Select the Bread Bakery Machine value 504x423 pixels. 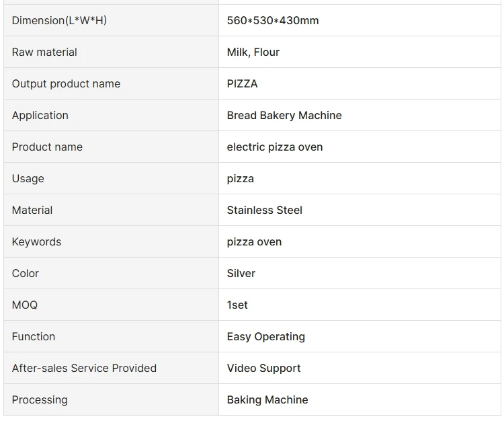pos(284,116)
